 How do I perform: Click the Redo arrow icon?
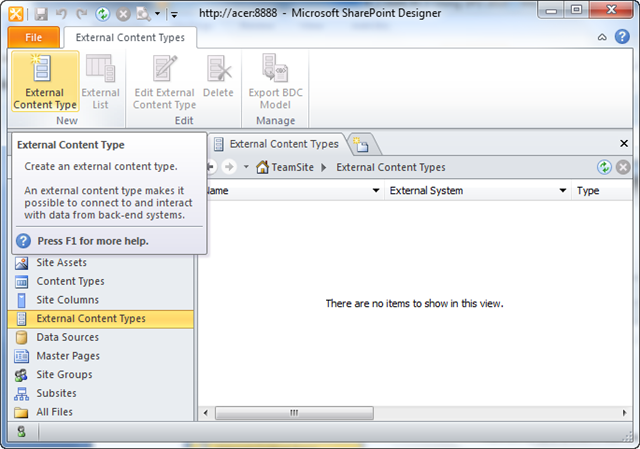pos(82,14)
